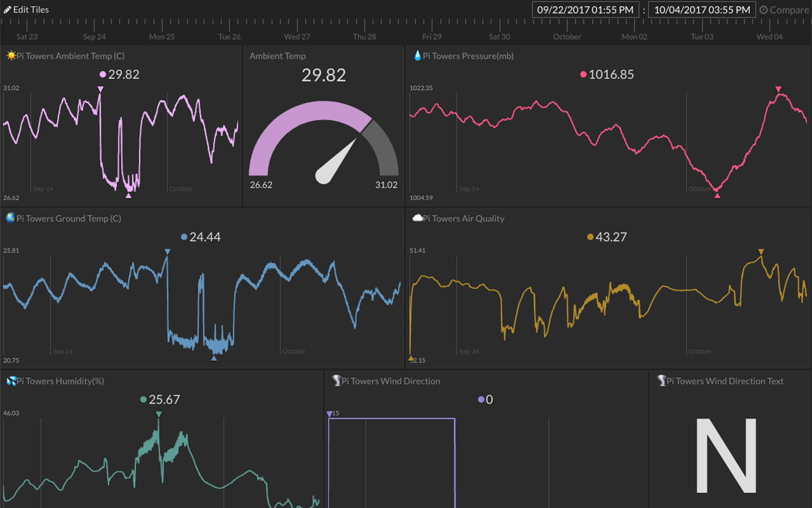Click max marker triangle on Air Quality chart
This screenshot has height=508, width=812.
(x=761, y=252)
